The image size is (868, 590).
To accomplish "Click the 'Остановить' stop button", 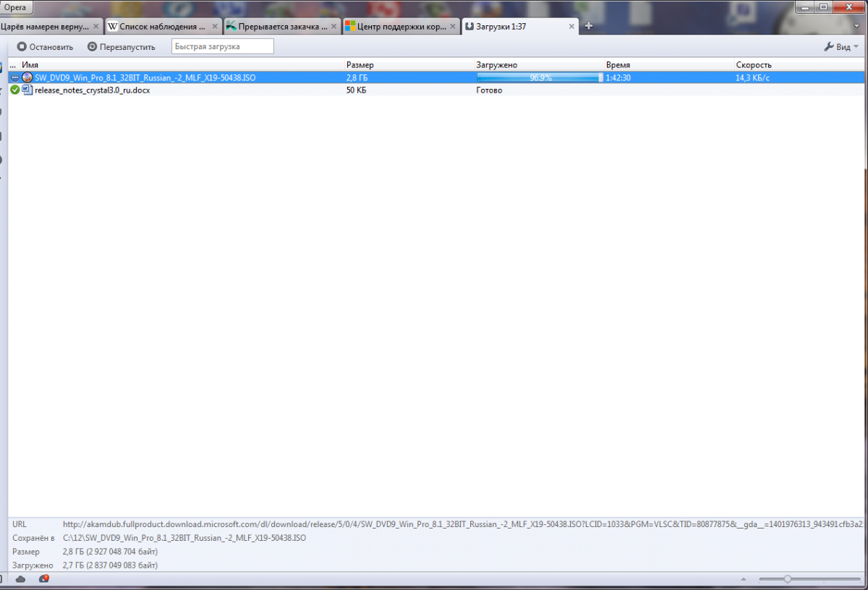I will [46, 47].
